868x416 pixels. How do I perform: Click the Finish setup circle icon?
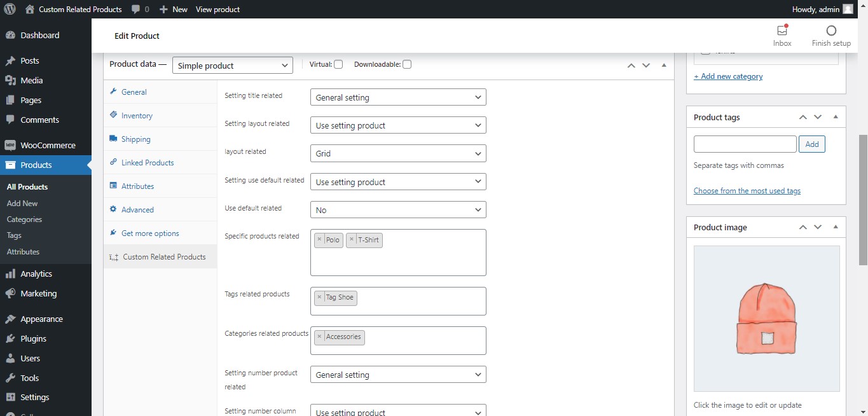(830, 31)
